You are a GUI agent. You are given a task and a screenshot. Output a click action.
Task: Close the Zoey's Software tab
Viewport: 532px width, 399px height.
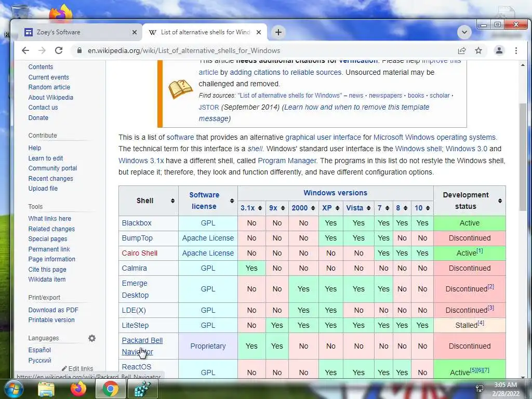pyautogui.click(x=135, y=32)
